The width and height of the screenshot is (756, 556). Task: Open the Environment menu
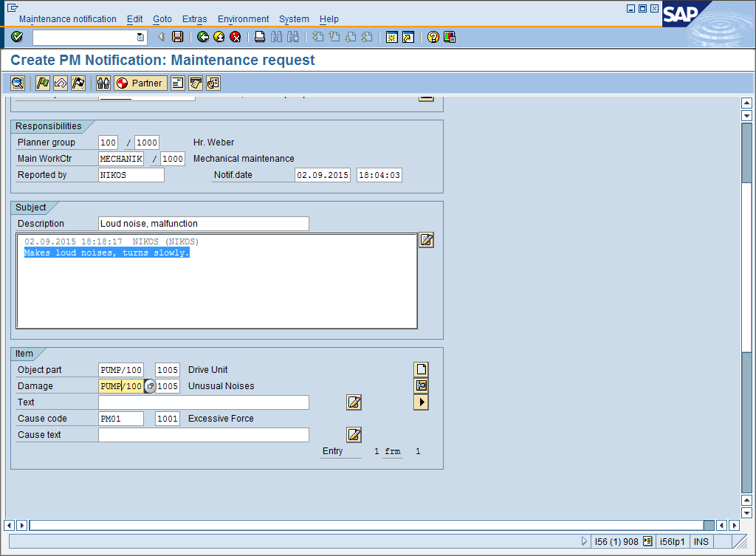(243, 18)
